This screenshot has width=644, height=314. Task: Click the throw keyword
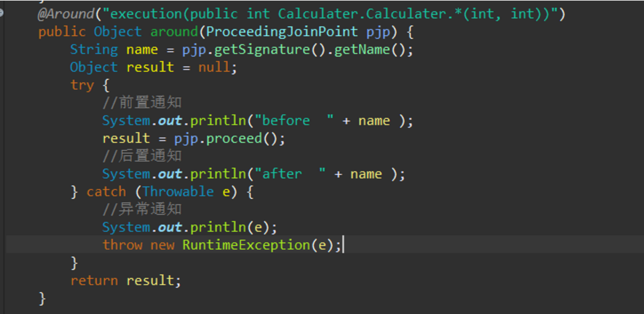pyautogui.click(x=123, y=245)
